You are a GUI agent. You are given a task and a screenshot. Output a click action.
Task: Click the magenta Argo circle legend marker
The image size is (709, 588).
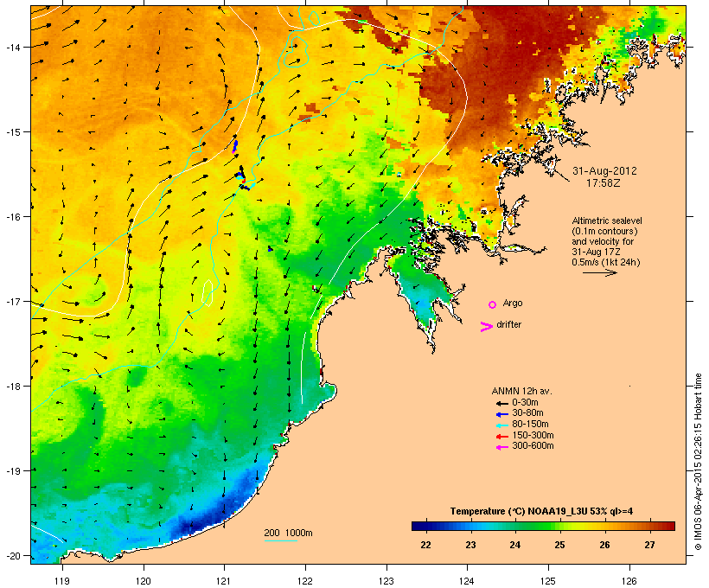(x=493, y=304)
